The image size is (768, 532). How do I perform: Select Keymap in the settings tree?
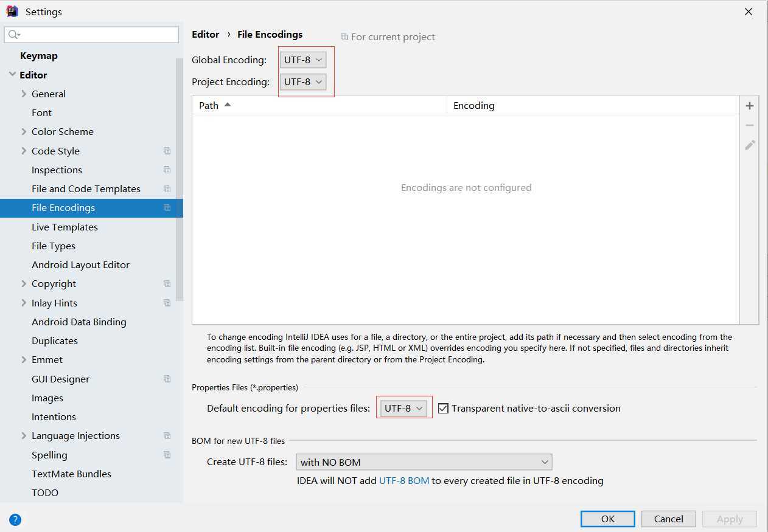39,56
